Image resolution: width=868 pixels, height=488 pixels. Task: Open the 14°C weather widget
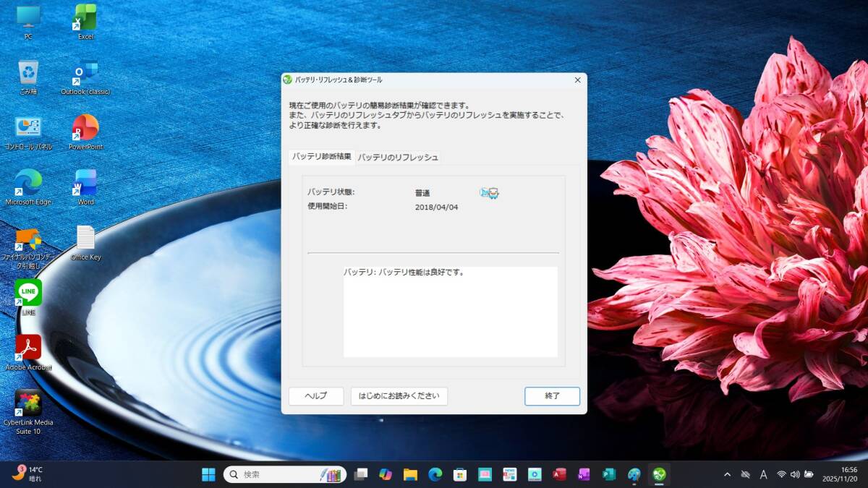[x=27, y=474]
